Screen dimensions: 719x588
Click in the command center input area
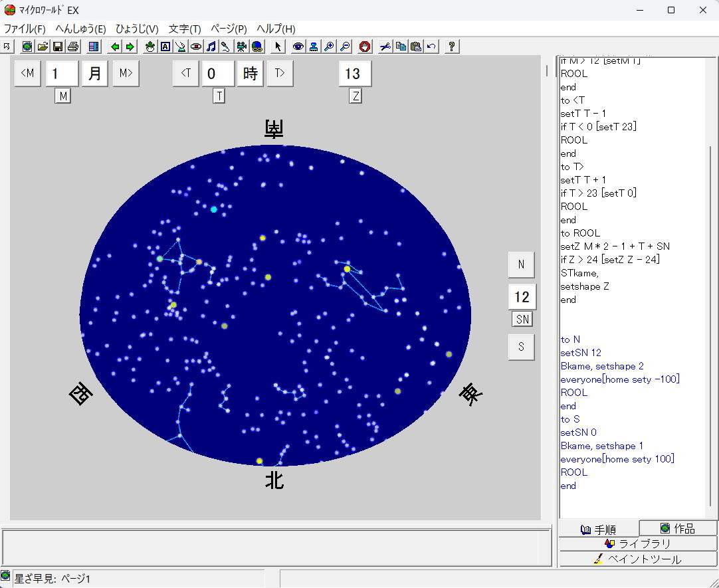coord(276,547)
